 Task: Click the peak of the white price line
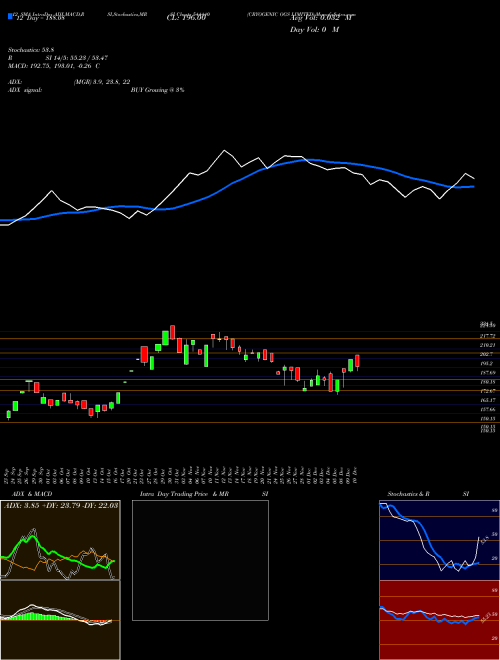pyautogui.click(x=224, y=150)
